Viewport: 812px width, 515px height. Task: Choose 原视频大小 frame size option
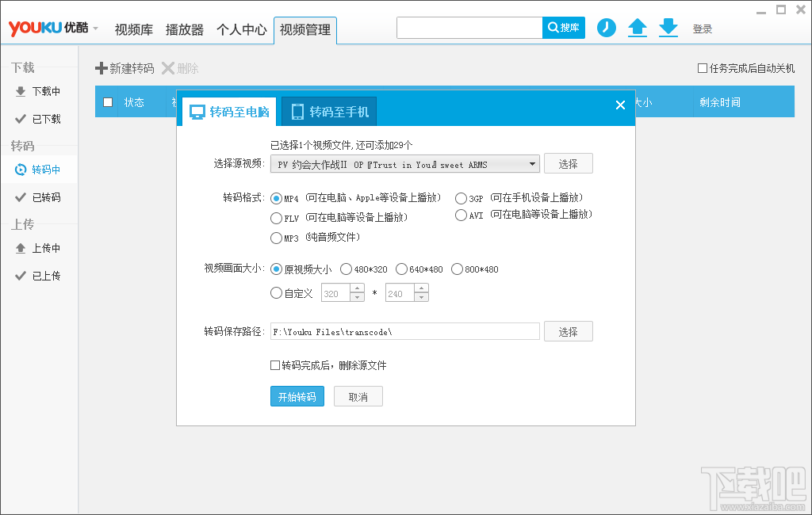coord(277,269)
